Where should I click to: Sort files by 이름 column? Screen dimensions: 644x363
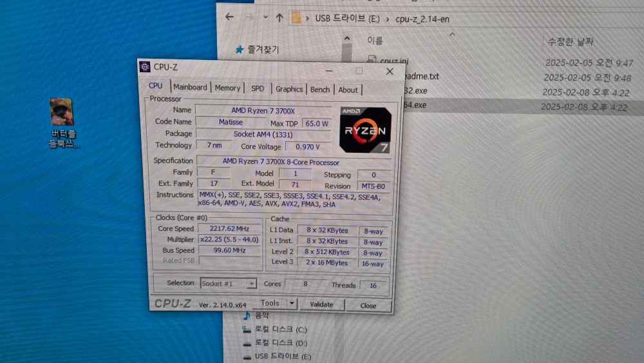(x=375, y=40)
